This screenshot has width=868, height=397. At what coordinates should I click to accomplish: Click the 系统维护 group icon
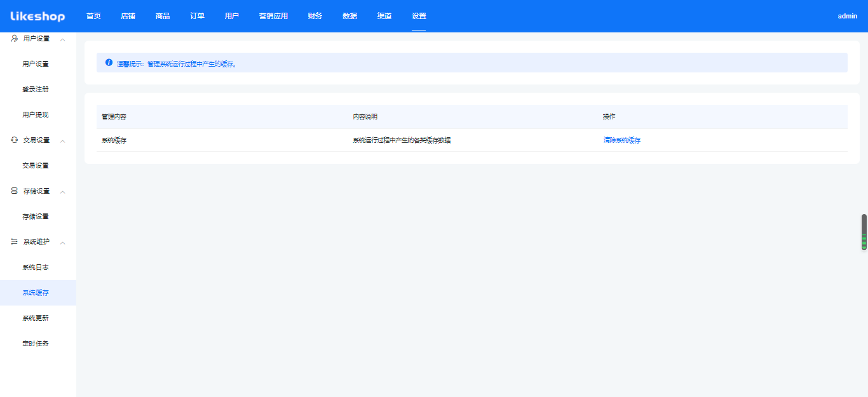tap(15, 242)
